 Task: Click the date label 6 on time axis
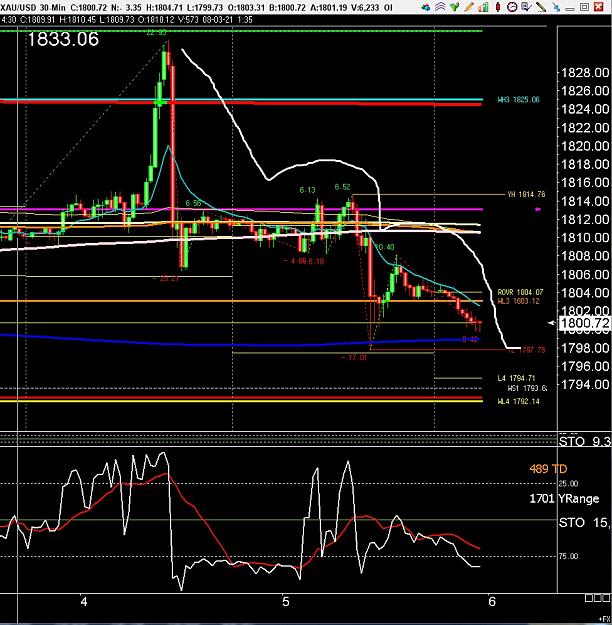[492, 601]
